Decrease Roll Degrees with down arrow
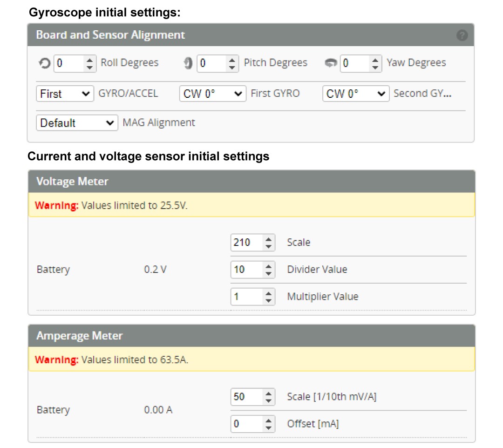The image size is (503, 448). click(x=89, y=68)
